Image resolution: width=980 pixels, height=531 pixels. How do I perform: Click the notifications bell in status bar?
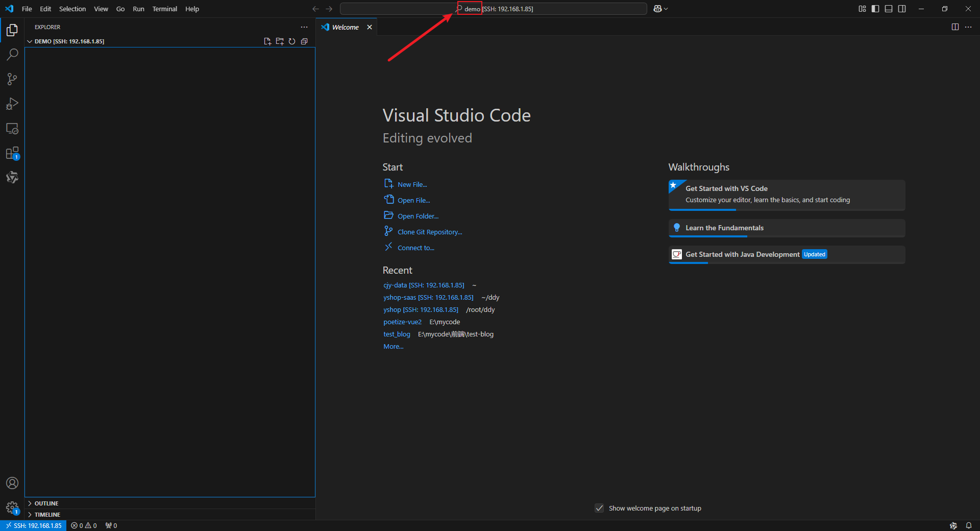point(969,525)
